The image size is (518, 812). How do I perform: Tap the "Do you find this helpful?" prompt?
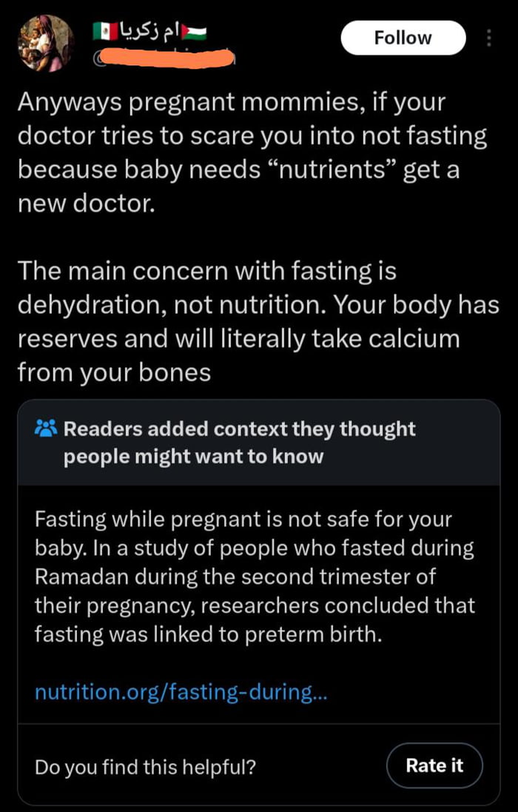[145, 766]
